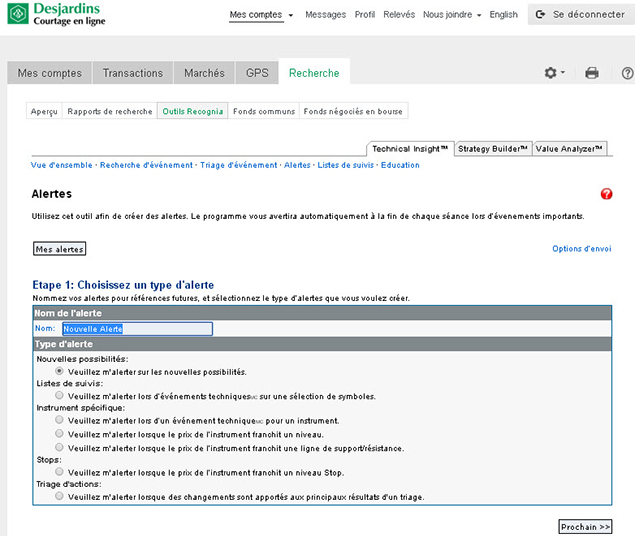The width and height of the screenshot is (635, 536).
Task: Switch to the GPS tab
Action: point(257,73)
